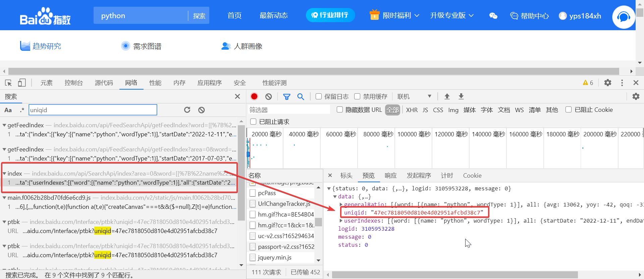Open 限时福利 dropdown

pos(394,15)
